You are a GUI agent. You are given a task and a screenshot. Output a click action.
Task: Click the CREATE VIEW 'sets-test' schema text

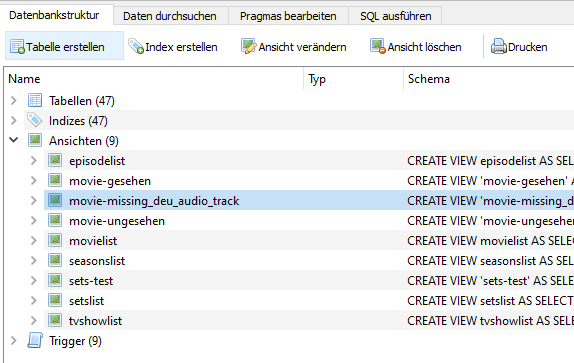[491, 281]
